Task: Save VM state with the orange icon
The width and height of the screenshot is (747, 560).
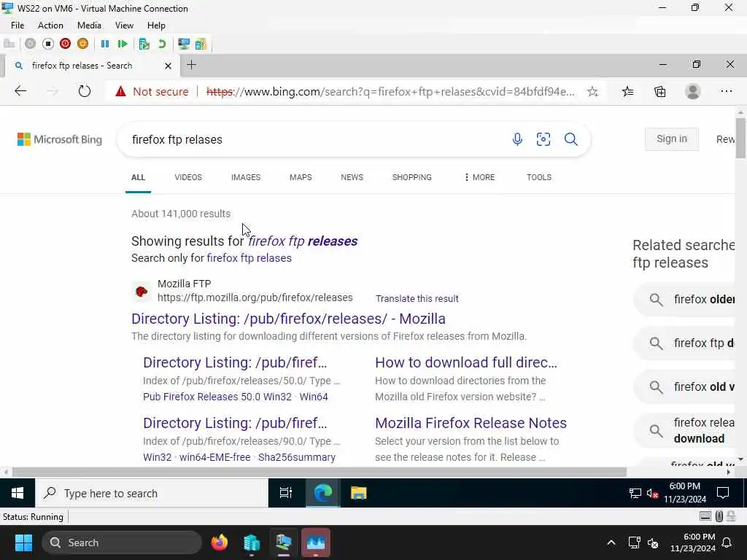Action: (x=82, y=44)
